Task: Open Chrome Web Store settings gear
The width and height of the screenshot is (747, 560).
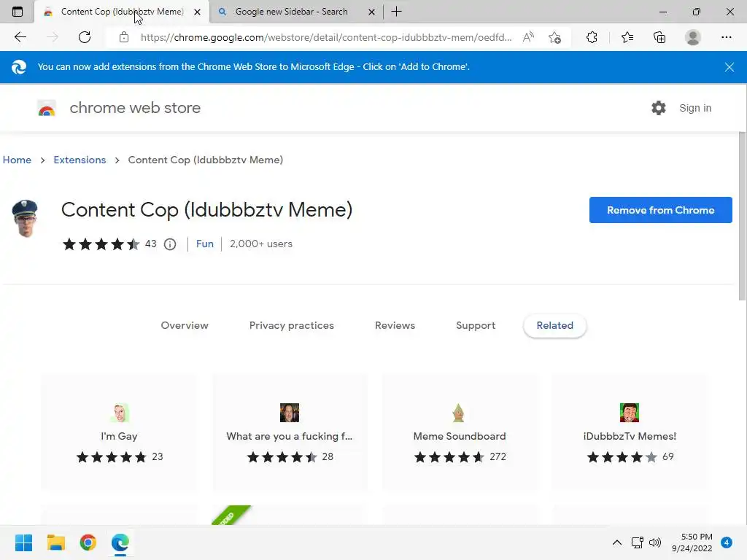Action: 659,108
